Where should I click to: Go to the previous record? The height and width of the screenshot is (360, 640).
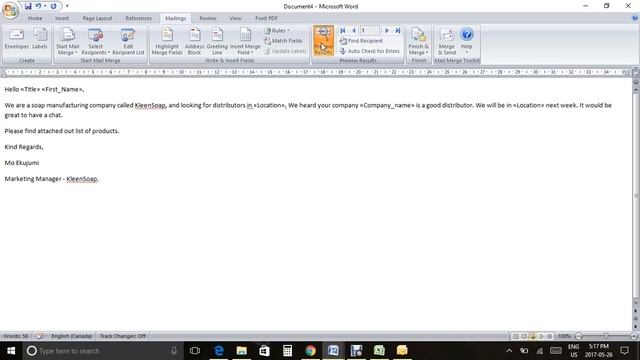point(353,31)
